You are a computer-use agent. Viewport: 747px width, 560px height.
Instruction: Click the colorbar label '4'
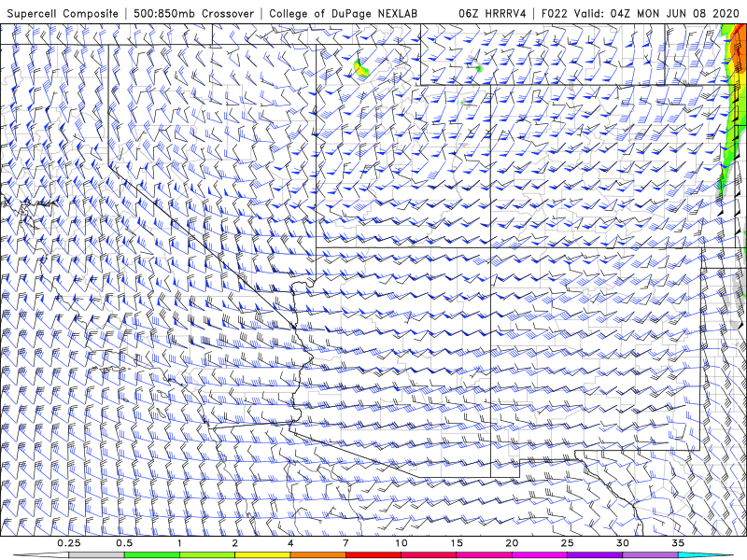click(x=290, y=543)
